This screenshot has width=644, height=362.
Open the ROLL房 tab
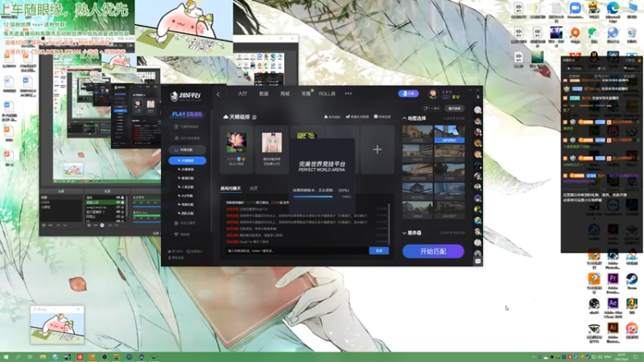click(x=327, y=94)
